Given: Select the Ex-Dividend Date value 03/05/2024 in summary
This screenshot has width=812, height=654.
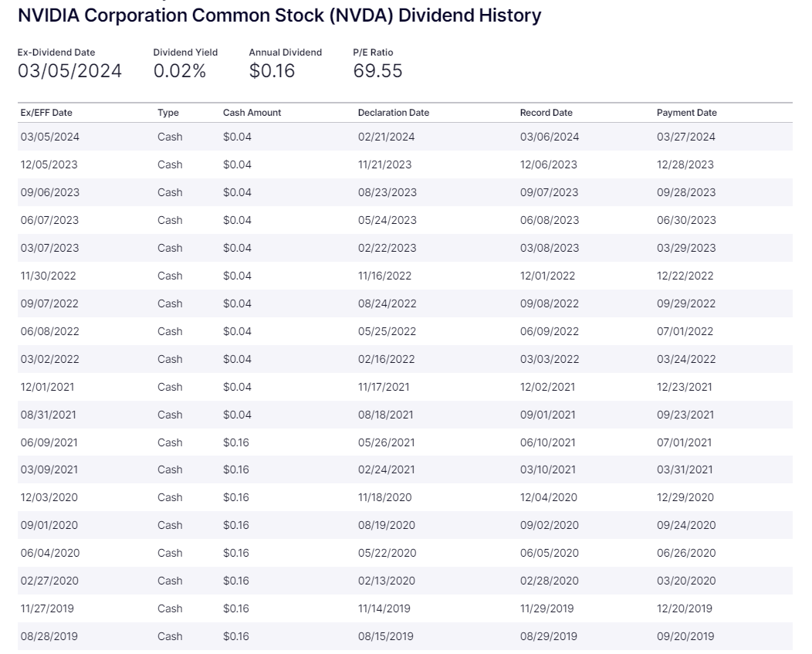Looking at the screenshot, I should [70, 71].
